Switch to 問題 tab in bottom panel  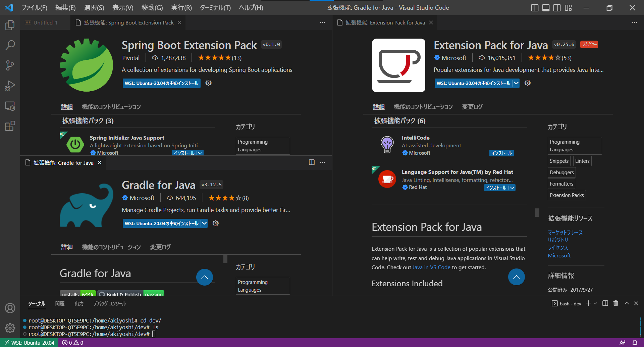tap(60, 303)
